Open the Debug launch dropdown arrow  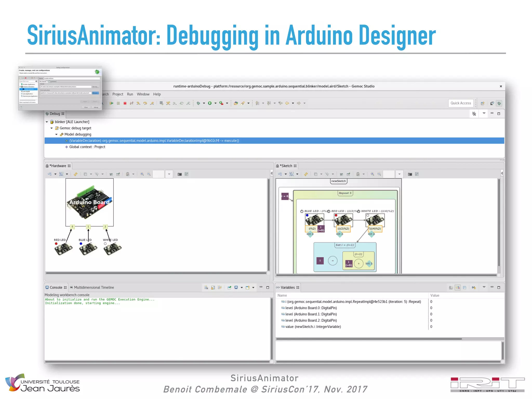[204, 103]
